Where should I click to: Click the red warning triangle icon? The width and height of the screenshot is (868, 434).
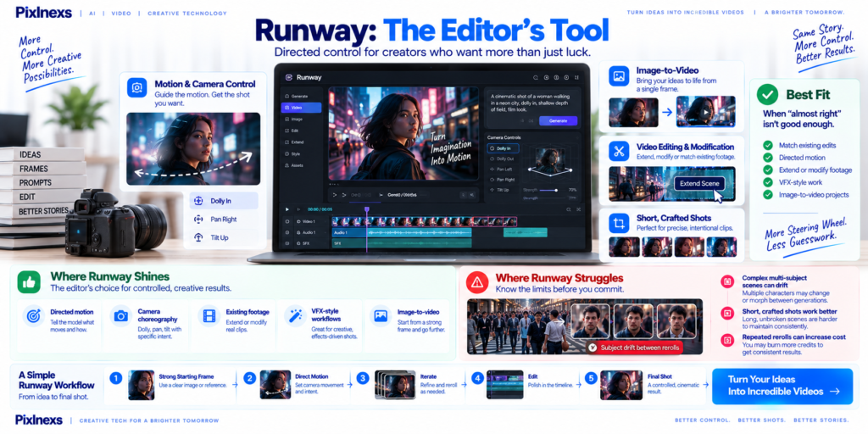pos(476,283)
